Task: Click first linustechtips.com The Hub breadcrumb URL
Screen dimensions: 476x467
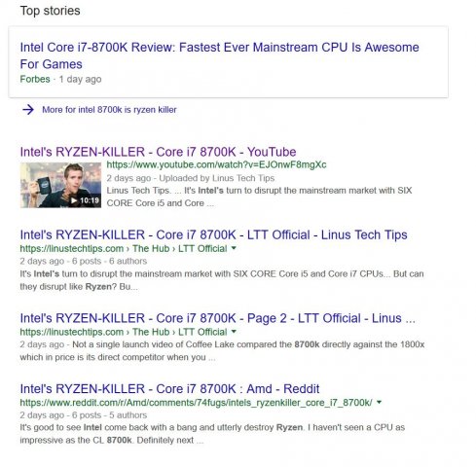Action: tap(124, 248)
